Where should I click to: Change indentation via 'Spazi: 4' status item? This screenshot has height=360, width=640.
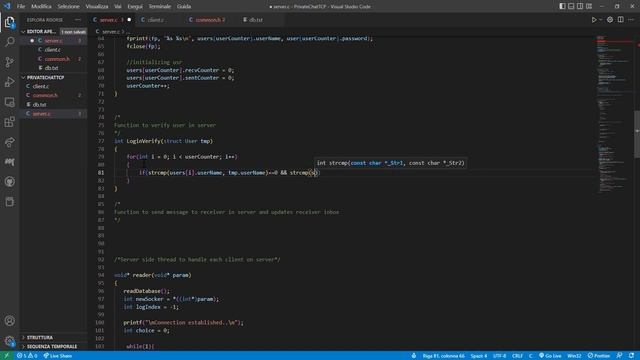click(479, 356)
